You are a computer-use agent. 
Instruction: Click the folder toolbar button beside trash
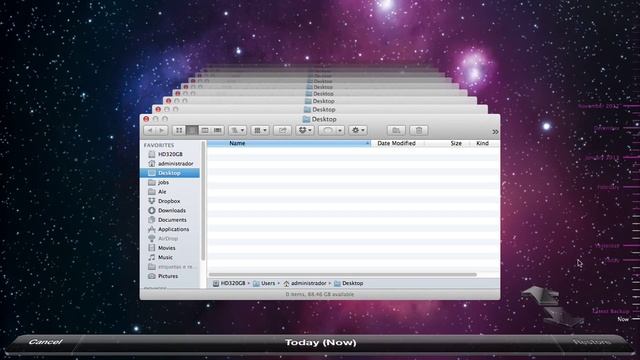[x=396, y=131]
